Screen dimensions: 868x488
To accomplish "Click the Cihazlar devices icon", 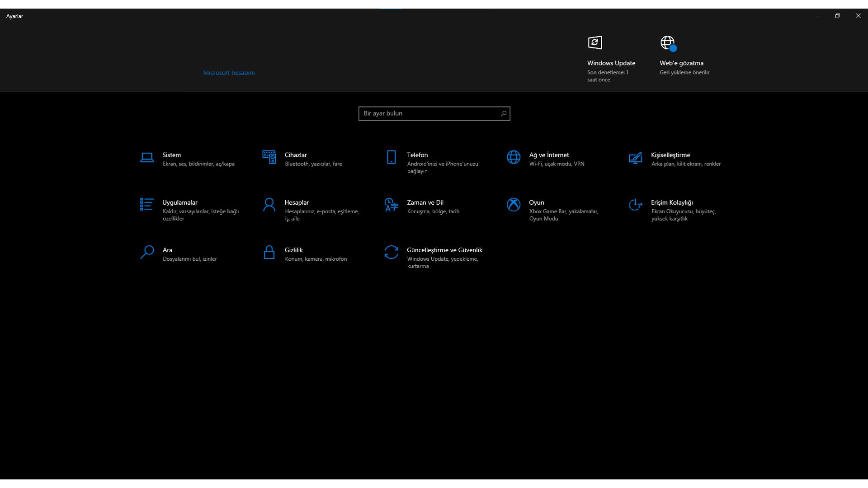I will [x=269, y=157].
